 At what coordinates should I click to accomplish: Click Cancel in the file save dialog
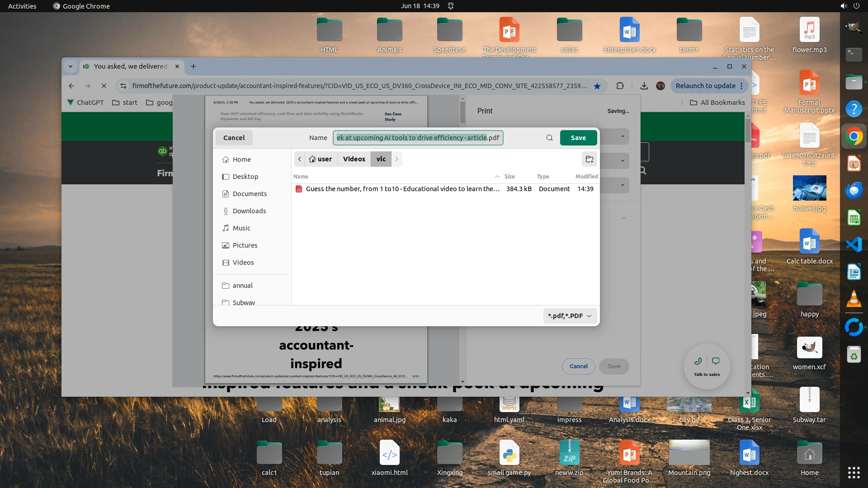click(x=234, y=138)
